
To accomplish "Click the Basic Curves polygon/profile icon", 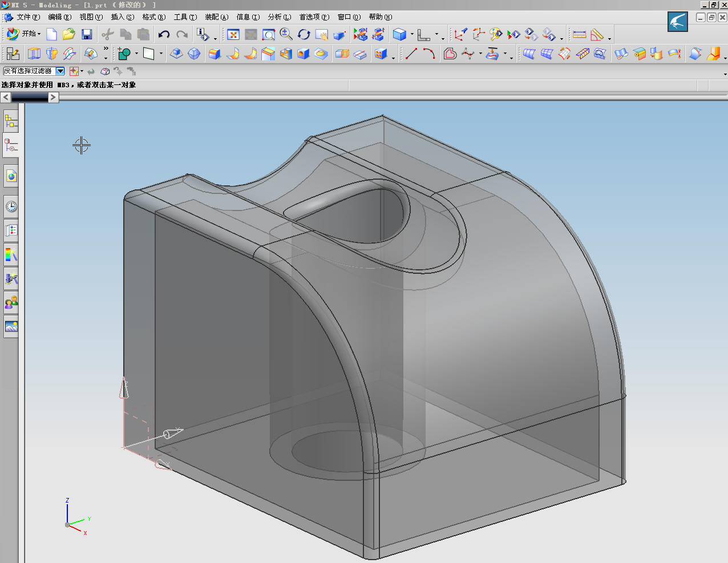I will 450,54.
